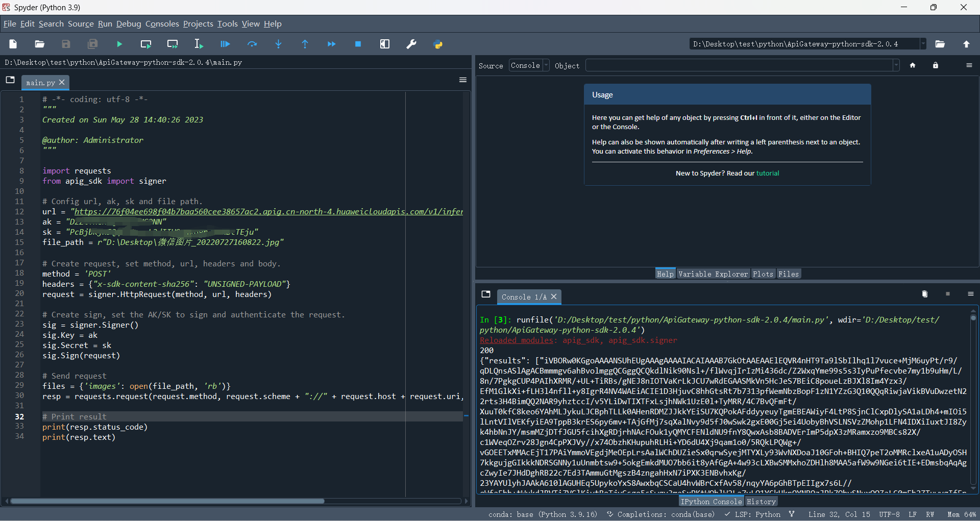Click the Run file play icon
Screen dimensions: 980x521
point(119,44)
